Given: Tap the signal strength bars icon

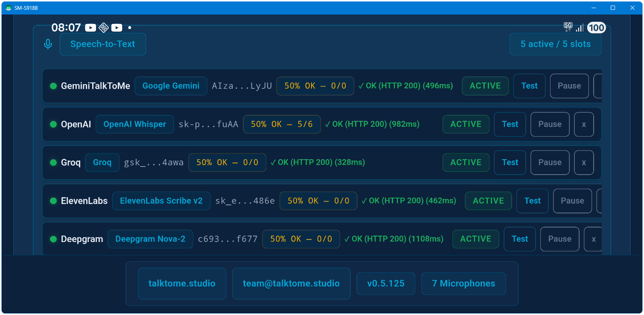Looking at the screenshot, I should (580, 28).
